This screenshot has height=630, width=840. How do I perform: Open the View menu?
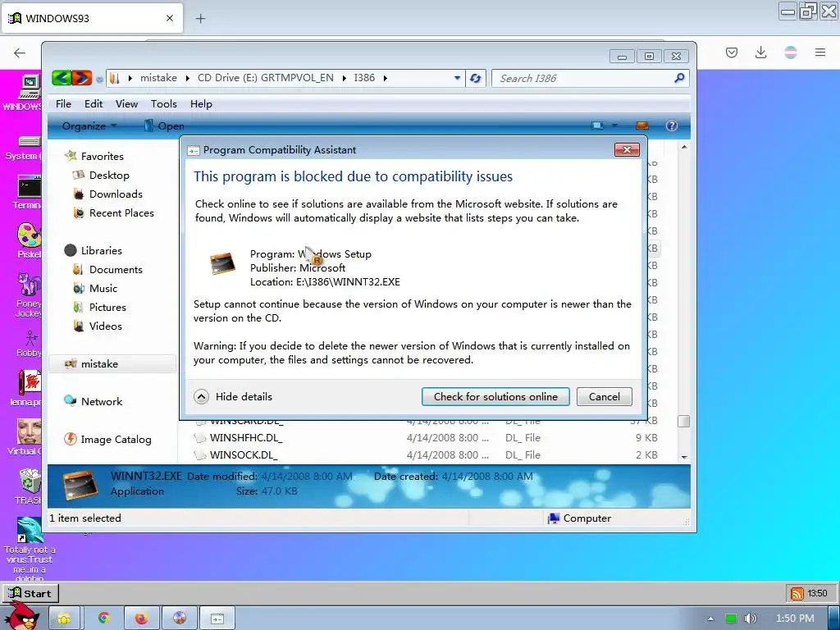[126, 104]
